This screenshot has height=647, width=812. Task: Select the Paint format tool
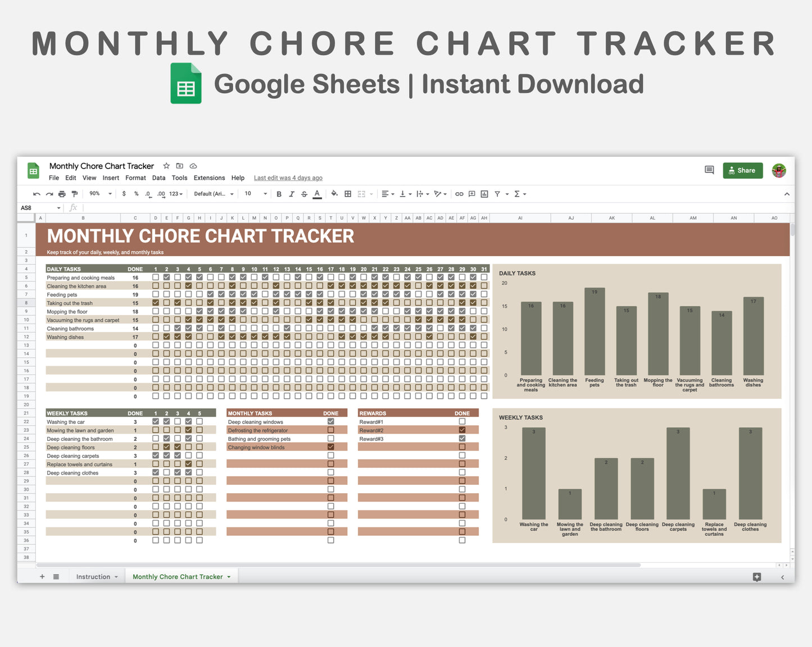tap(75, 194)
